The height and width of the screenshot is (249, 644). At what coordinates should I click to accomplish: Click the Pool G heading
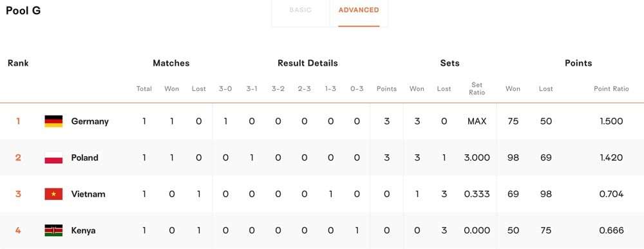pyautogui.click(x=23, y=11)
